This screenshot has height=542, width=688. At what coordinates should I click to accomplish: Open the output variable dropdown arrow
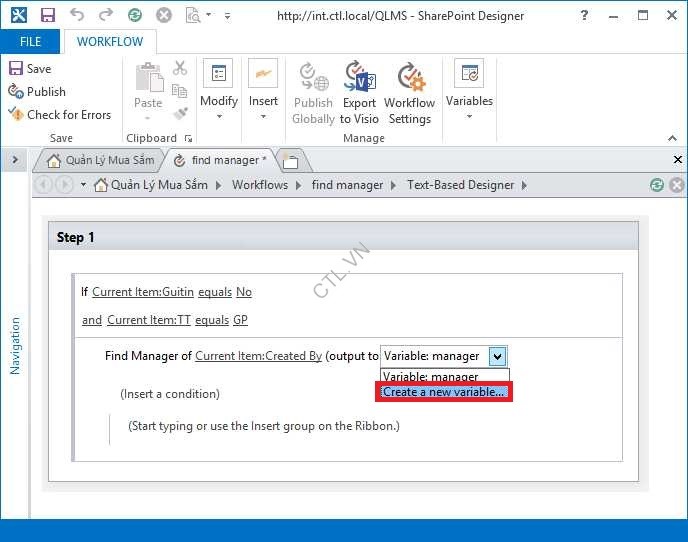click(498, 356)
